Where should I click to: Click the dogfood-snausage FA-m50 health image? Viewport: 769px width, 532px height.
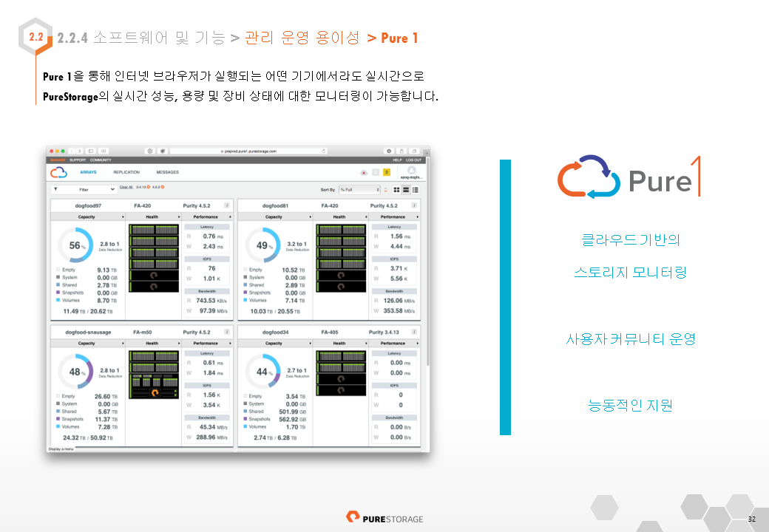(x=154, y=375)
